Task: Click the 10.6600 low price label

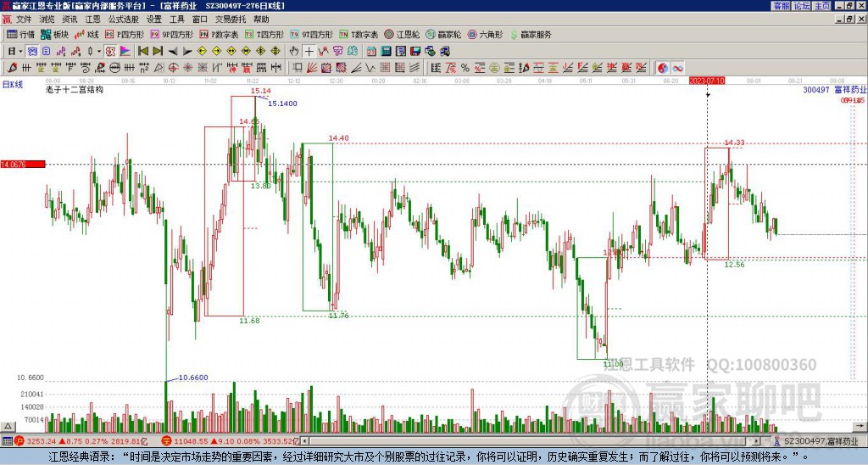Action: click(x=193, y=378)
